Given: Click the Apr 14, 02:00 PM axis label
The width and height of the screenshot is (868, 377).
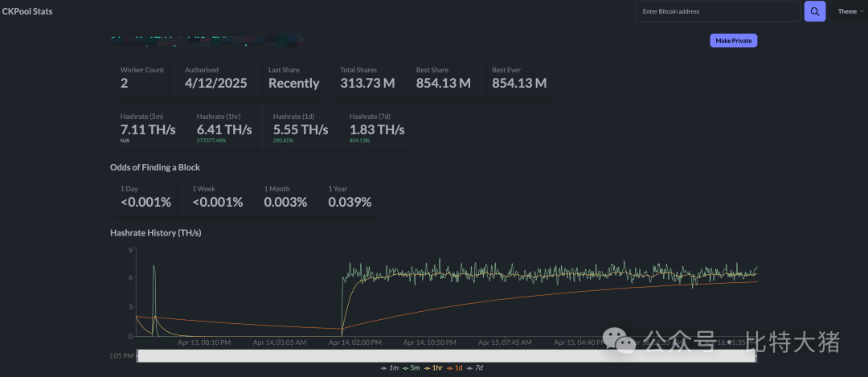Looking at the screenshot, I should pyautogui.click(x=355, y=342).
